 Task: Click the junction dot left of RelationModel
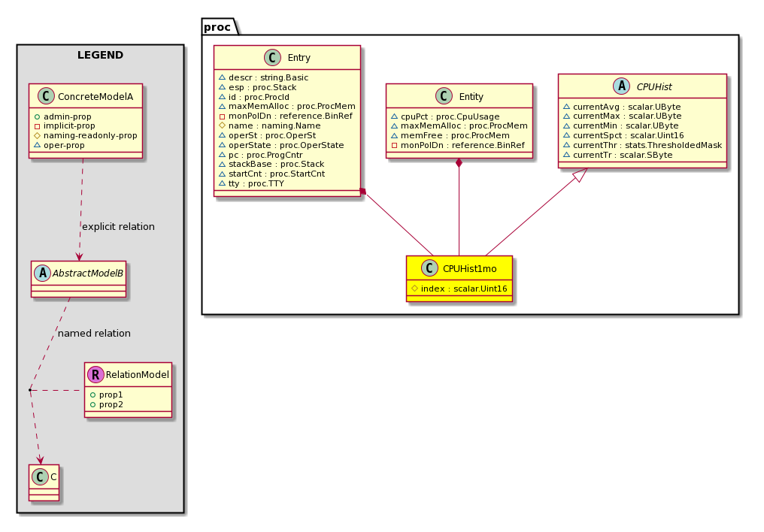pyautogui.click(x=30, y=390)
